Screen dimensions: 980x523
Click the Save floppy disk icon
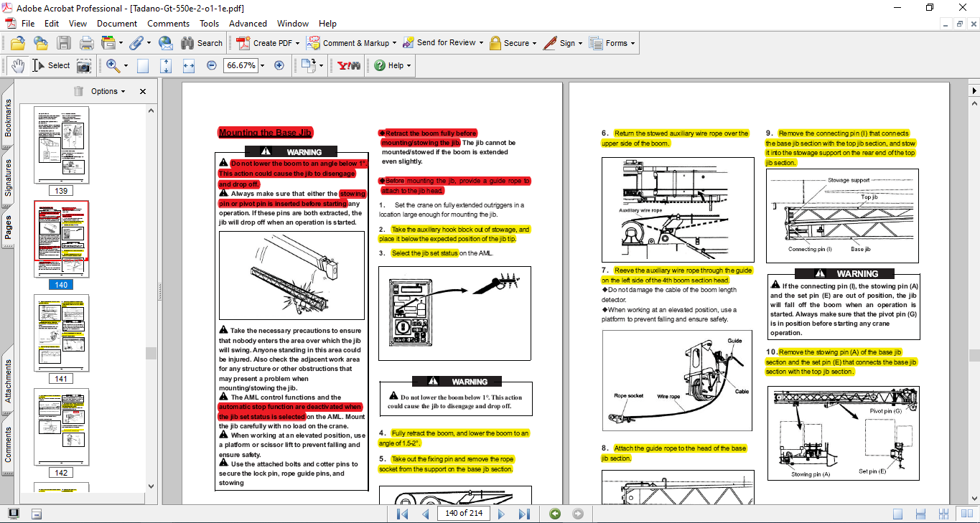pos(64,43)
